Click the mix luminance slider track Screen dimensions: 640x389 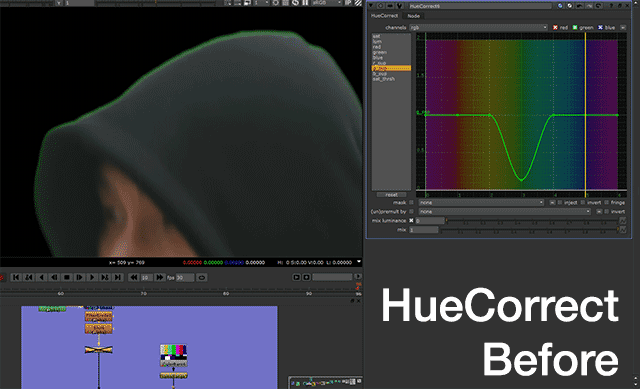click(x=532, y=221)
